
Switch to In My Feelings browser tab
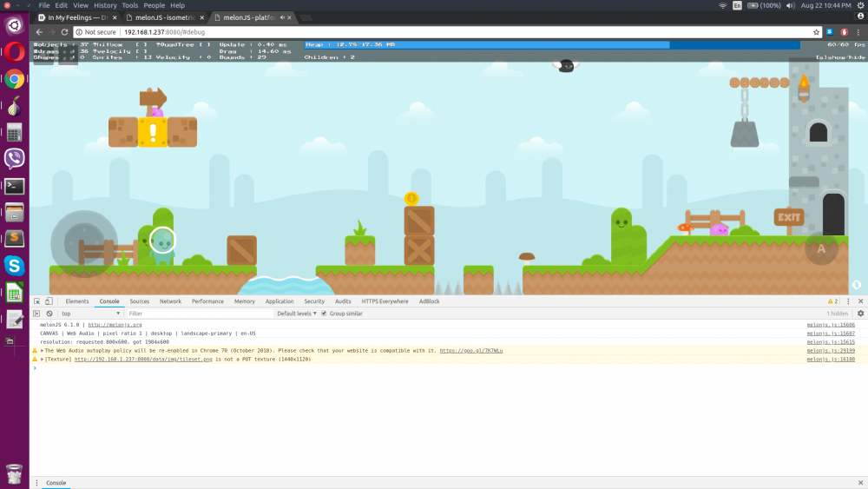tap(77, 17)
